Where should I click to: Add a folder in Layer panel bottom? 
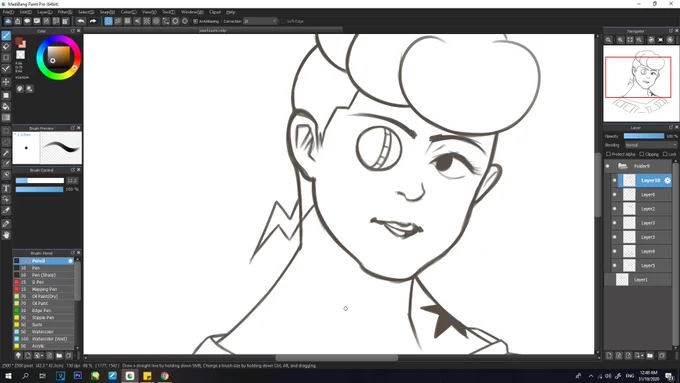click(650, 356)
